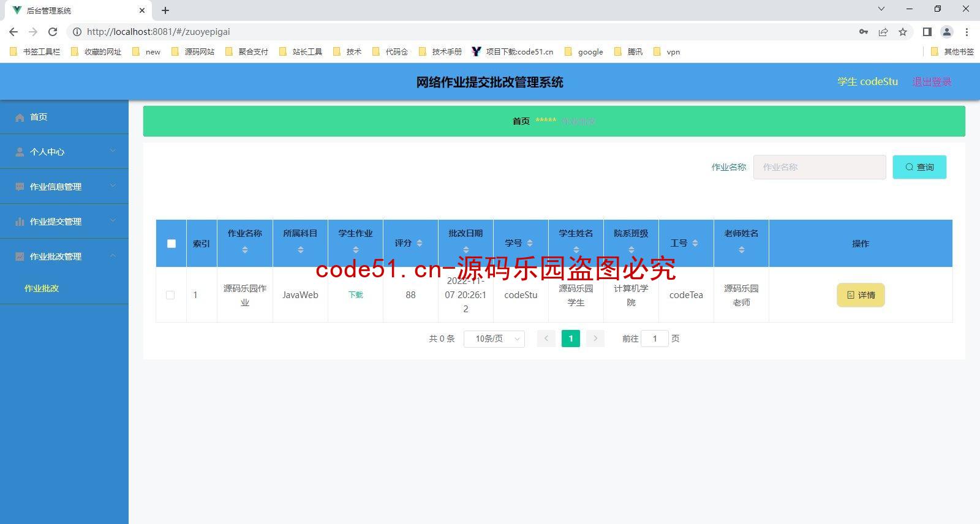Select the 作业批改 submenu item
980x524 pixels.
pos(64,288)
